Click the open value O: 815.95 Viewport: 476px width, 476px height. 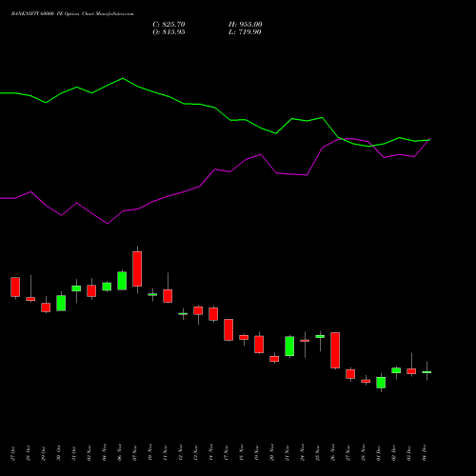click(x=169, y=32)
